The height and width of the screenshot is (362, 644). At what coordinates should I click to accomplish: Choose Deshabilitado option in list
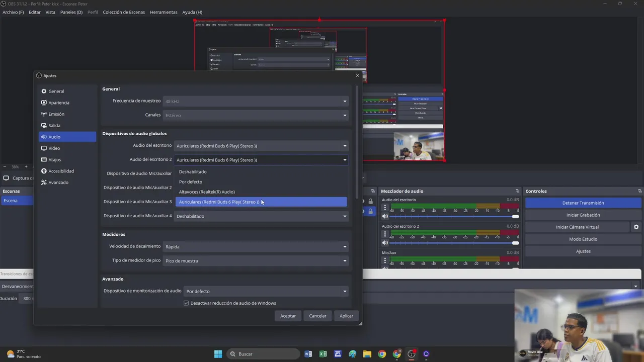(261, 172)
